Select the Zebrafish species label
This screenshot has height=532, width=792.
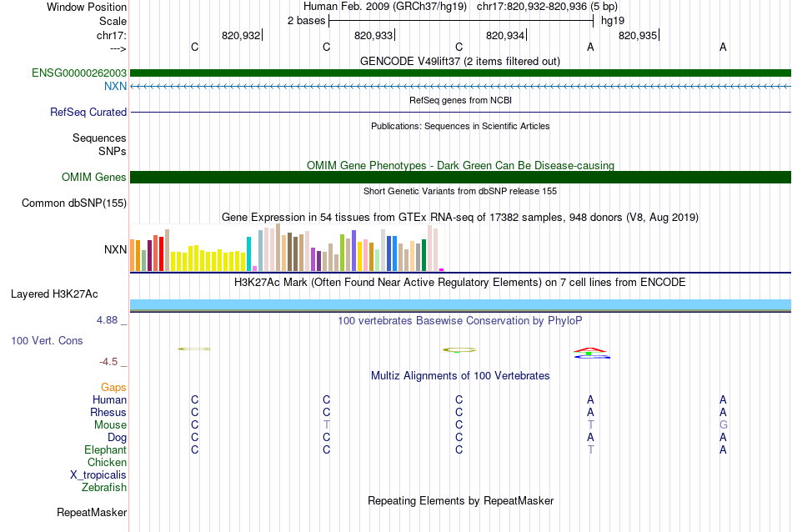pyautogui.click(x=104, y=488)
